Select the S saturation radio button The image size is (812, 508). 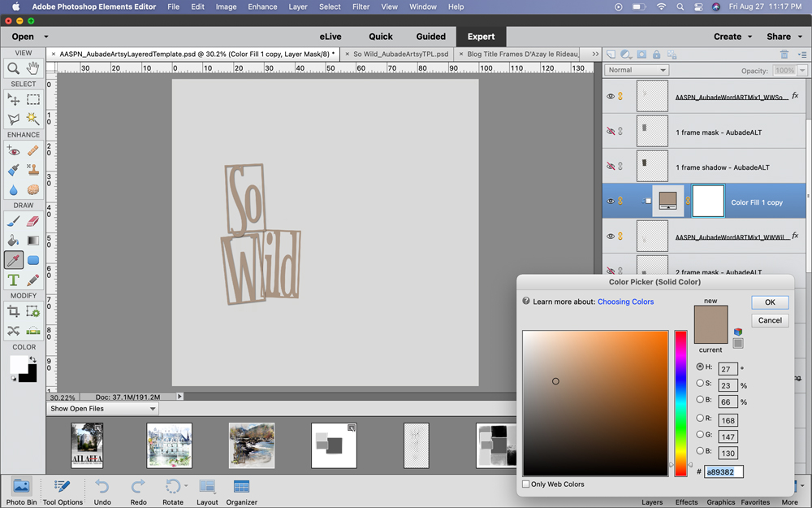coord(700,383)
